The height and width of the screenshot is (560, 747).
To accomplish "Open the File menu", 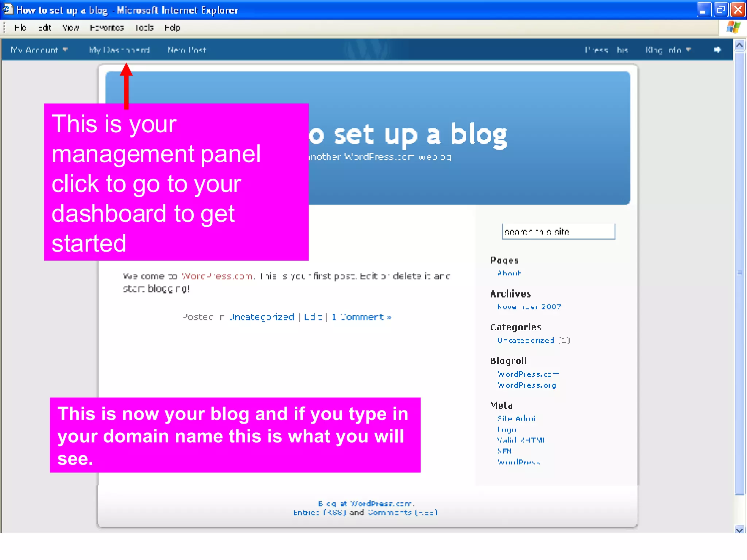I will (x=20, y=28).
